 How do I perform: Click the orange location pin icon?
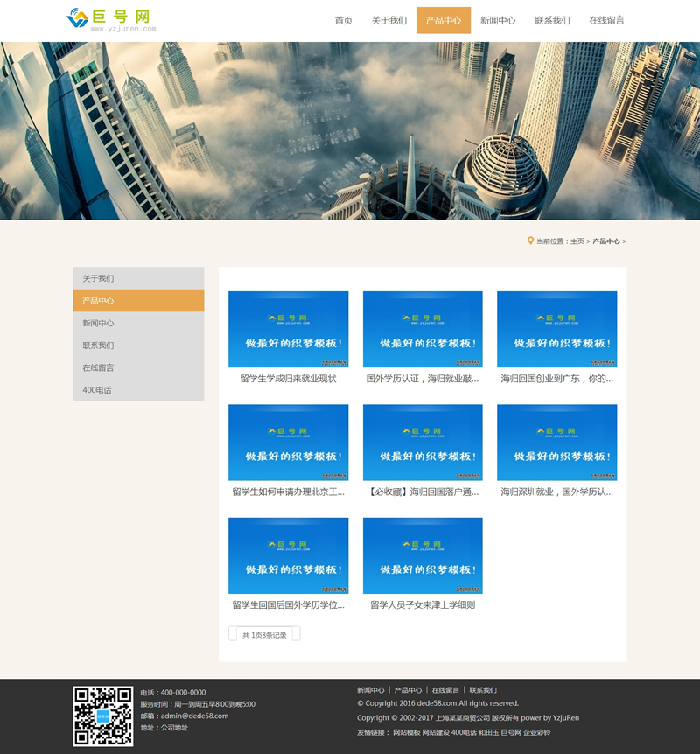point(530,241)
